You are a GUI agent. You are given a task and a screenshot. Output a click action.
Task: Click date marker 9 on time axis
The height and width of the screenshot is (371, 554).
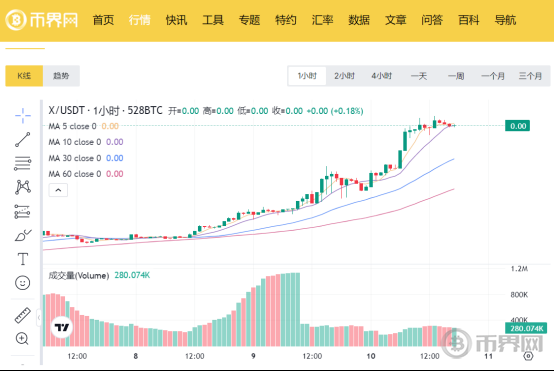pyautogui.click(x=253, y=356)
